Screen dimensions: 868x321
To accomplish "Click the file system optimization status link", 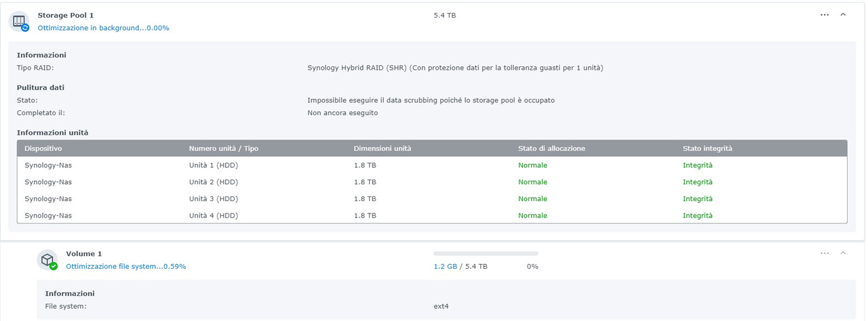I will 125,266.
